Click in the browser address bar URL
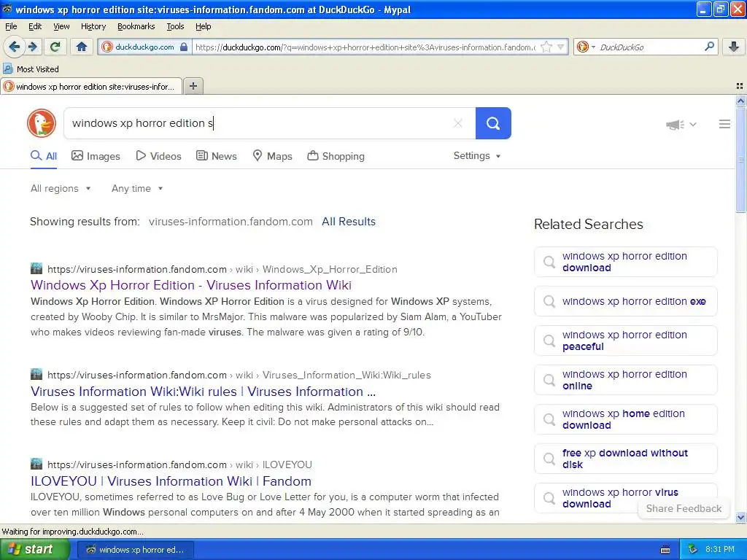Screen dimensions: 747x560 tap(365, 47)
